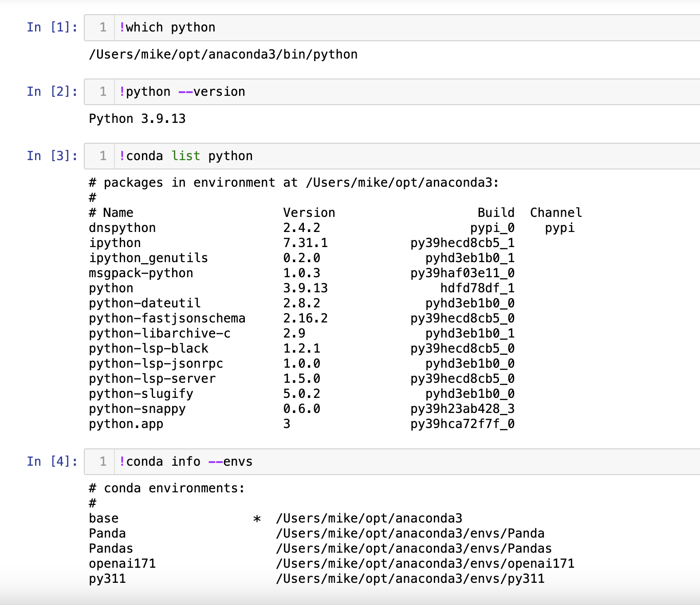Click the 'Channel' column header
Screen dimensions: 700x605
pos(556,213)
